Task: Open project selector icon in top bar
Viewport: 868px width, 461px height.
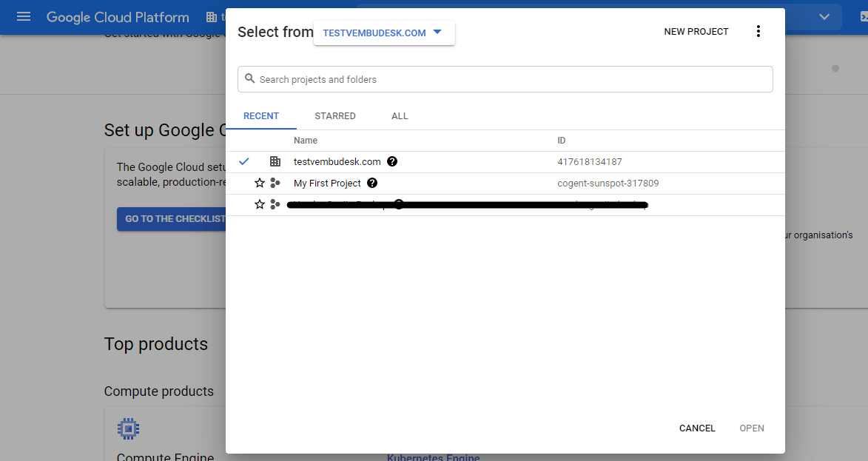Action: pos(211,17)
